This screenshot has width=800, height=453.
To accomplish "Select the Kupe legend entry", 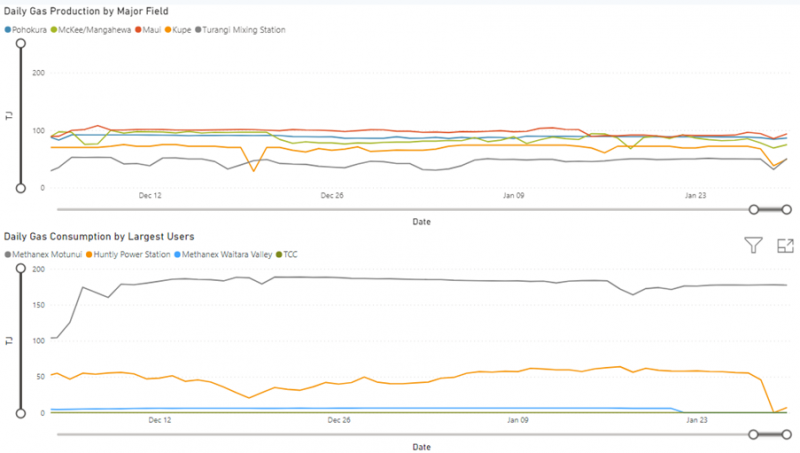I will click(180, 30).
